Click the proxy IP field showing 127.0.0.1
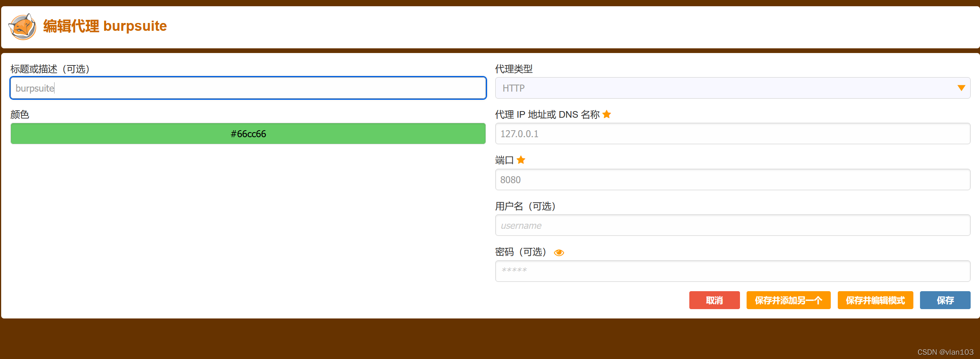 pyautogui.click(x=733, y=134)
